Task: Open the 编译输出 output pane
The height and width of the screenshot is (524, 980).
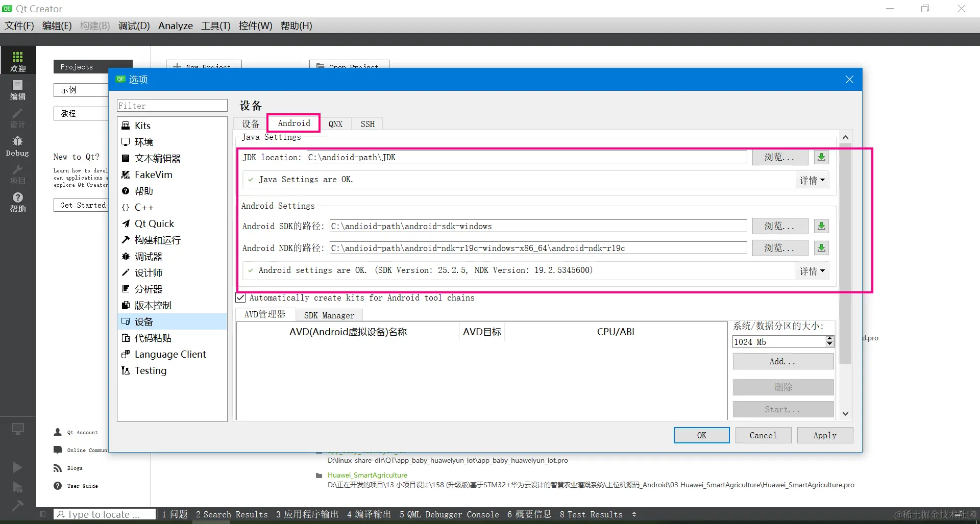Action: point(369,514)
